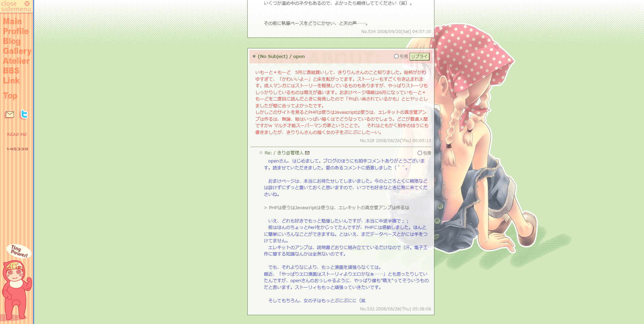Viewport: 644px width, 324px height.
Task: Navigate to the Atelier page
Action: 16,61
